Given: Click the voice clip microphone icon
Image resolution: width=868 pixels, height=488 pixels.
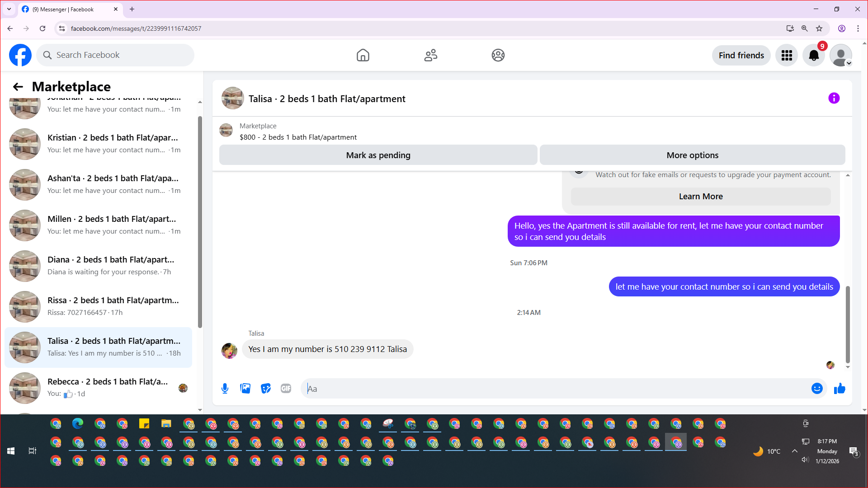Looking at the screenshot, I should [x=225, y=389].
